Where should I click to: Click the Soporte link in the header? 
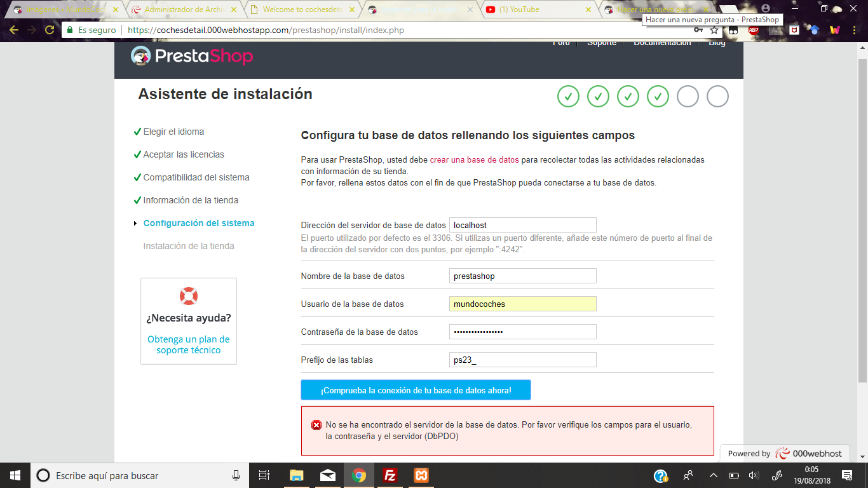pos(601,43)
